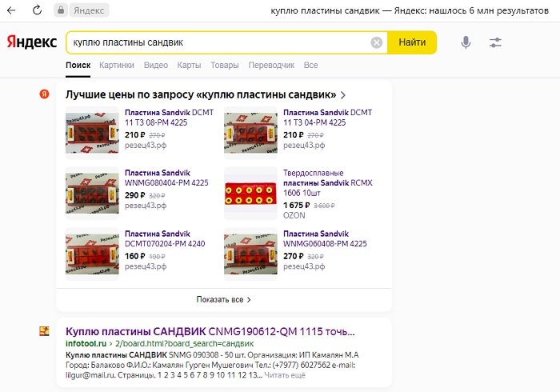The image size is (560, 392).
Task: Click the 290 ₽ price
Action: click(x=135, y=195)
